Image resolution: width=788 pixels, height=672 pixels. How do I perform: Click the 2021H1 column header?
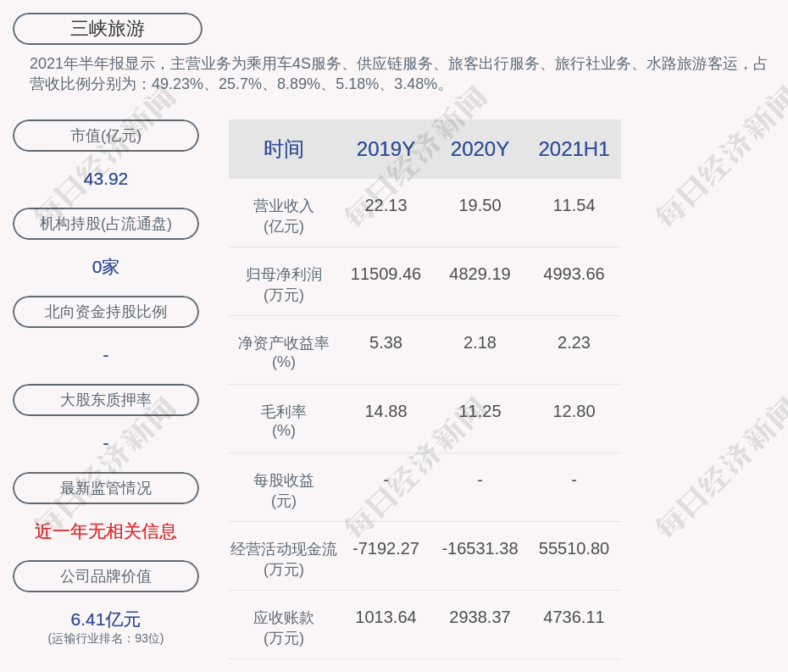[x=574, y=149]
